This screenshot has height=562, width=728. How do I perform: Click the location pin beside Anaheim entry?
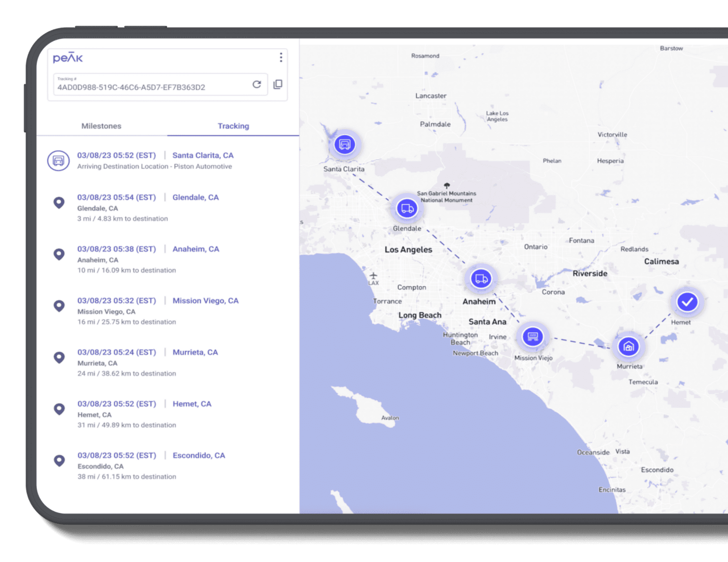point(59,254)
